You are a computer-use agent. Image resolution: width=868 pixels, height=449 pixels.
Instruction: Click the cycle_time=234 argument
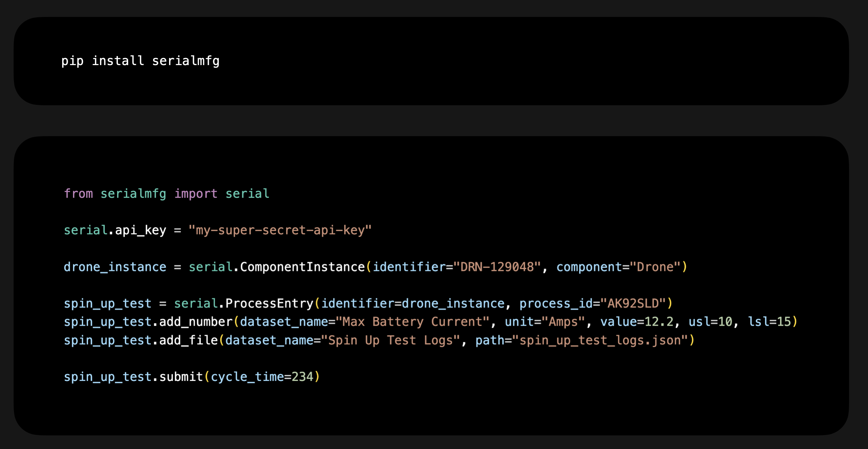[x=262, y=377]
